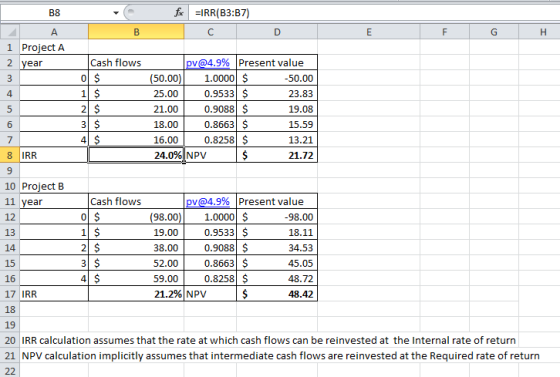Select the 19.08 present value cell
This screenshot has width=560, height=377.
[x=277, y=109]
